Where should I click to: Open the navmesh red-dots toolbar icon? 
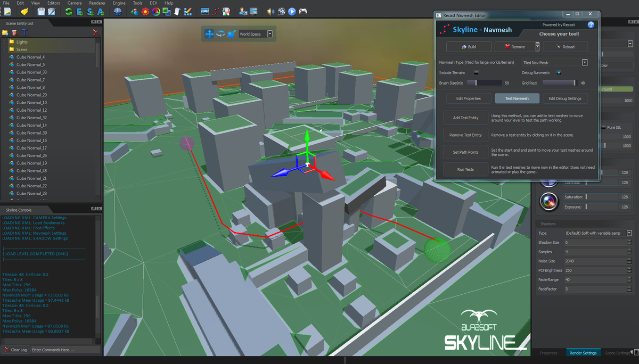(x=216, y=11)
